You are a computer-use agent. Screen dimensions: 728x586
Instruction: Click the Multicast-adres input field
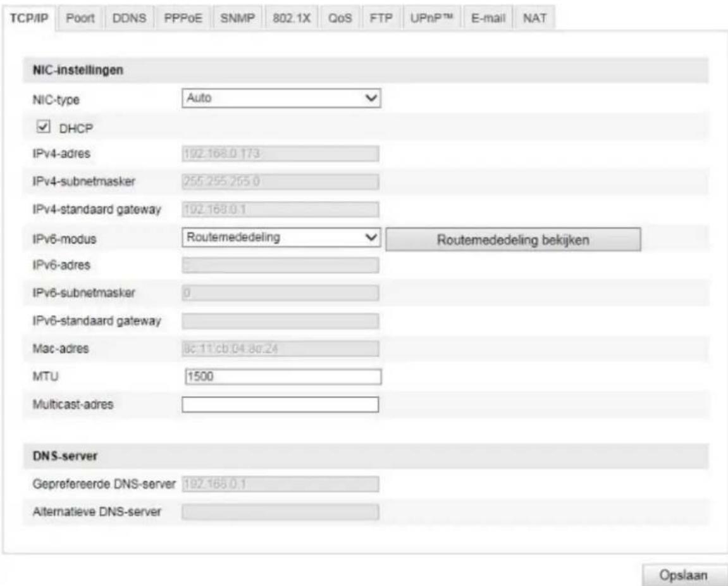pos(280,404)
